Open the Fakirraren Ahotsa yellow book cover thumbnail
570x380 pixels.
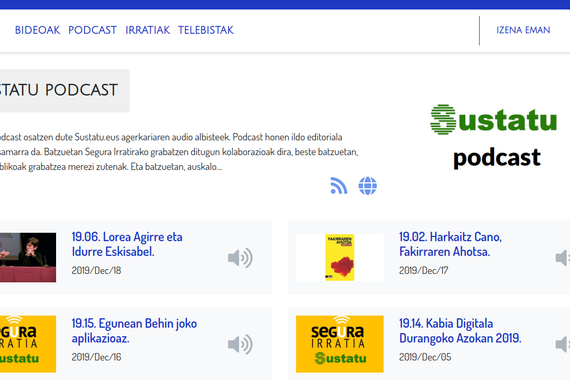(x=340, y=257)
